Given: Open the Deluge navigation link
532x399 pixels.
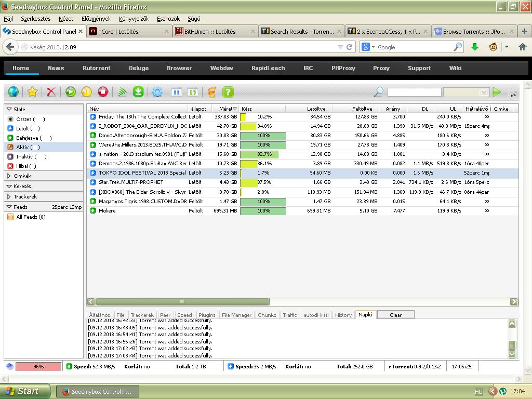Looking at the screenshot, I should [139, 68].
